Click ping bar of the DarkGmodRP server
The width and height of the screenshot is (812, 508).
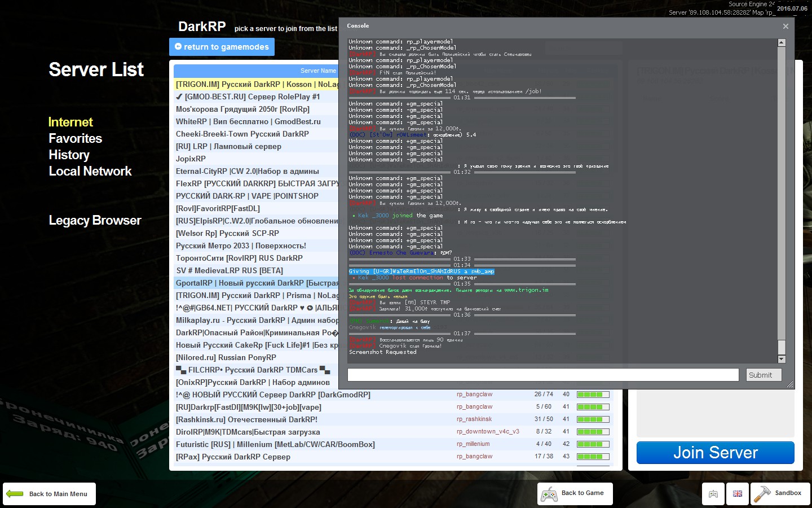[x=593, y=395]
